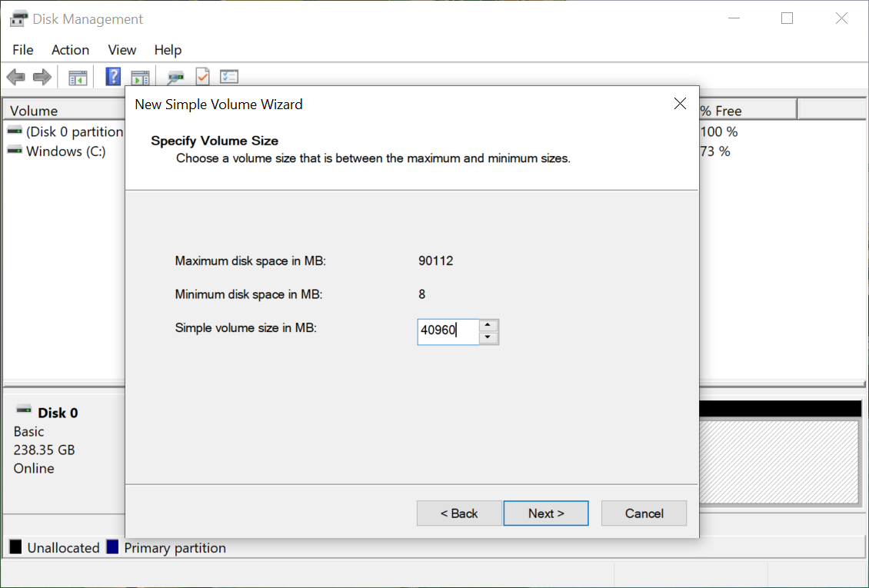This screenshot has width=869, height=588.
Task: Toggle the action pane toolbar icon
Action: tap(140, 78)
